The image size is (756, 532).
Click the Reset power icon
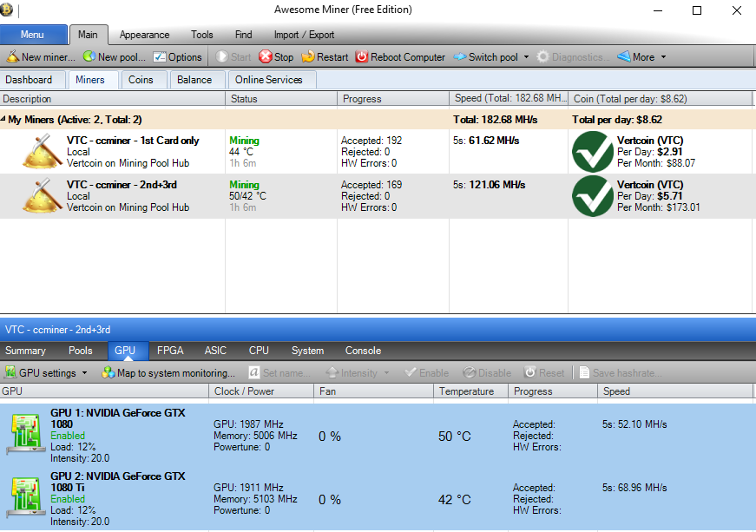coord(530,372)
